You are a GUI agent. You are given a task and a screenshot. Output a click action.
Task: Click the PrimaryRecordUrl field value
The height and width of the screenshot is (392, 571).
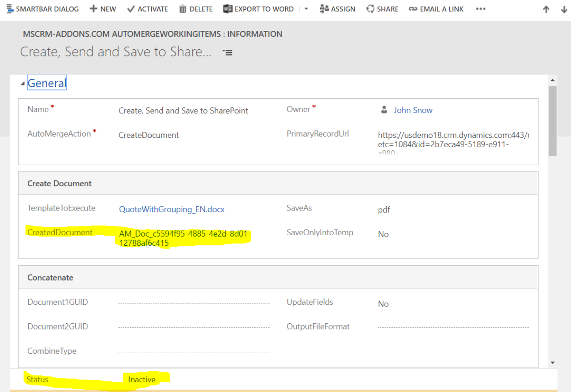click(x=454, y=144)
